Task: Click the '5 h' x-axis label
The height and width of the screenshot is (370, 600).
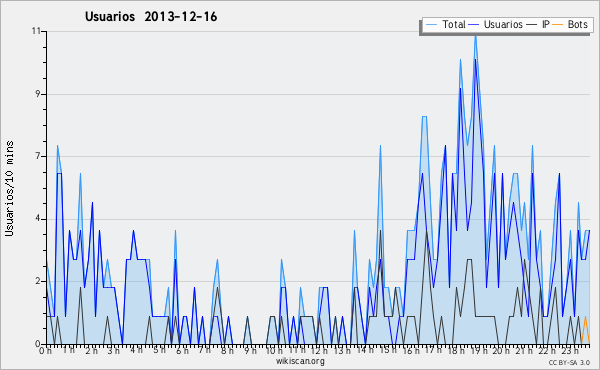Action: click(x=159, y=350)
